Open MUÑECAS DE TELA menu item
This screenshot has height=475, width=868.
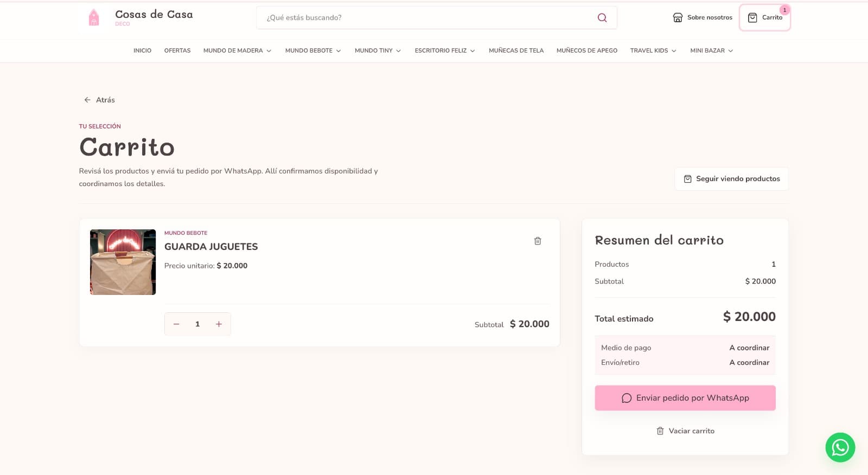point(516,50)
